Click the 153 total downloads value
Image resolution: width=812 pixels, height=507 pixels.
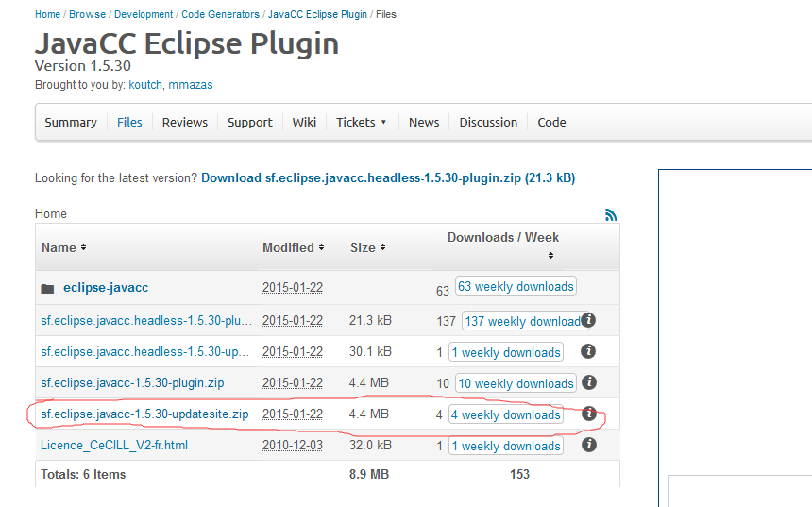point(519,474)
